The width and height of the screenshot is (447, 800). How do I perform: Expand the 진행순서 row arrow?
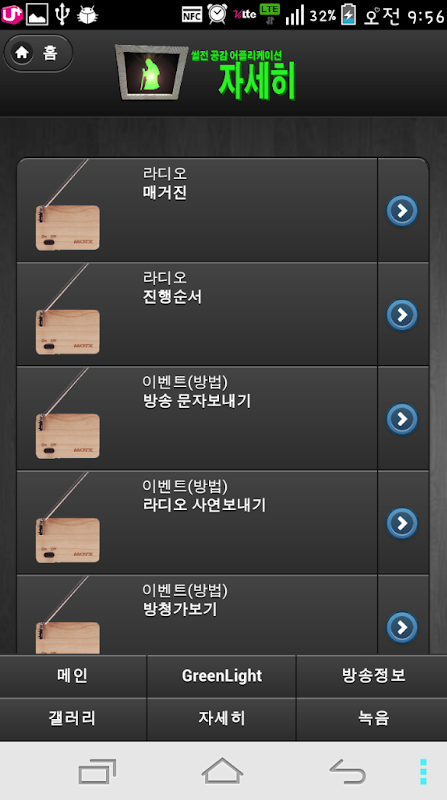click(402, 314)
